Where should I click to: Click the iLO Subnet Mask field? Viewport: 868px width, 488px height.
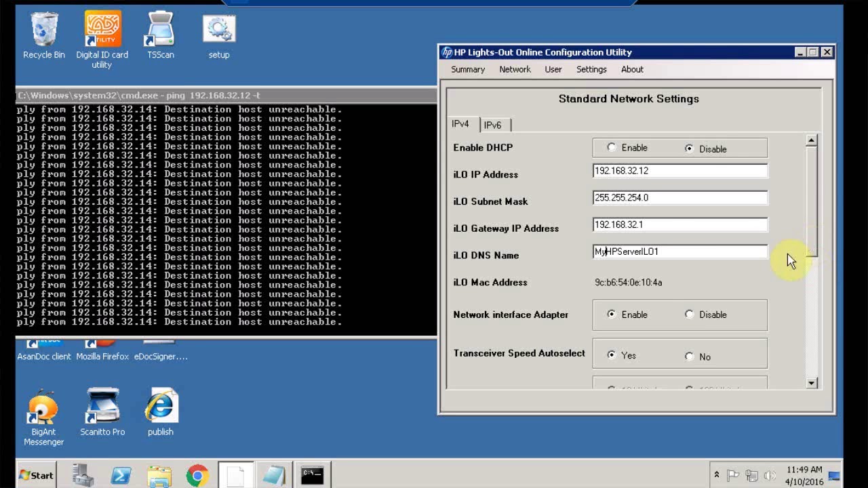680,198
